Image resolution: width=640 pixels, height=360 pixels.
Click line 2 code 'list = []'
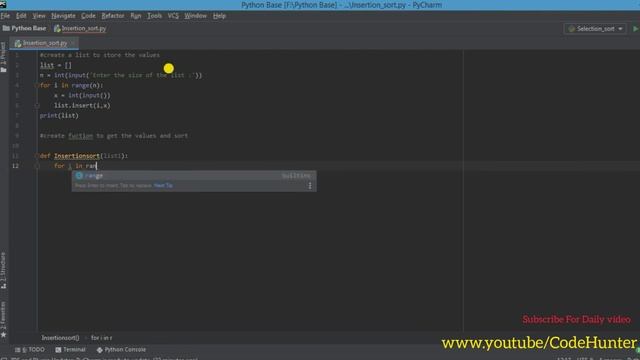56,65
